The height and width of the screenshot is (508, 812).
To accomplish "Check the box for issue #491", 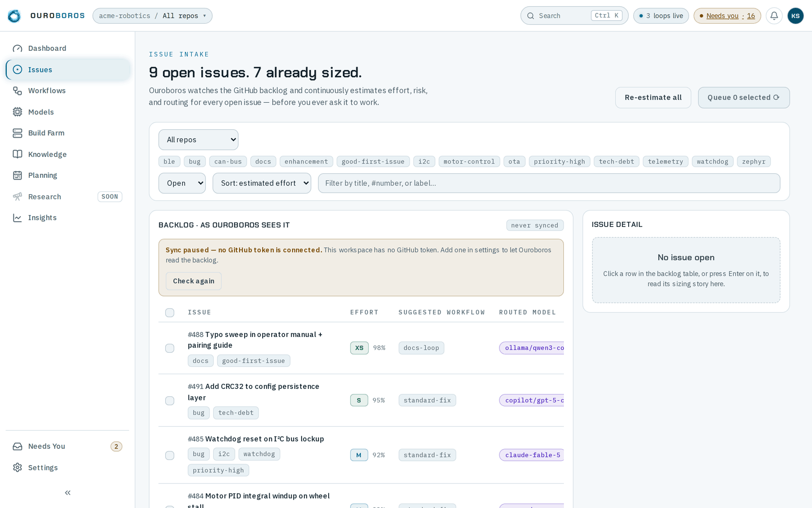I will pos(170,401).
